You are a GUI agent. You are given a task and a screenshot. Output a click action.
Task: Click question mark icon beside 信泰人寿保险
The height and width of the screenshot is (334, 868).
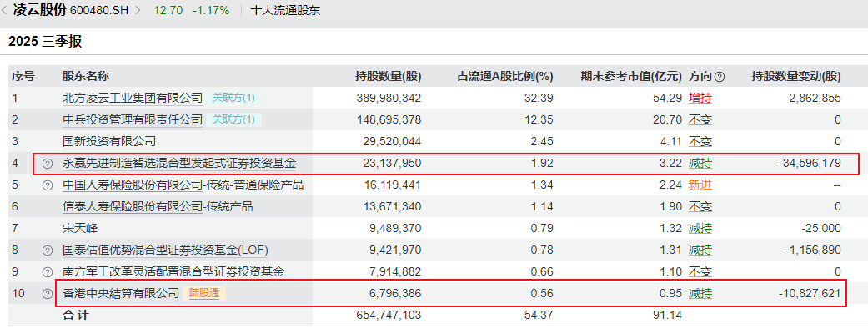coord(48,206)
